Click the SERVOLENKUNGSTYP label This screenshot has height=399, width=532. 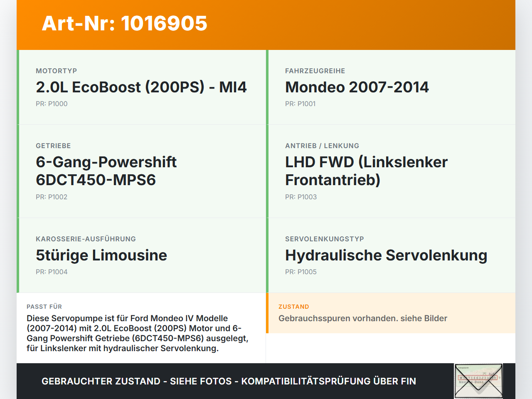[x=325, y=239]
